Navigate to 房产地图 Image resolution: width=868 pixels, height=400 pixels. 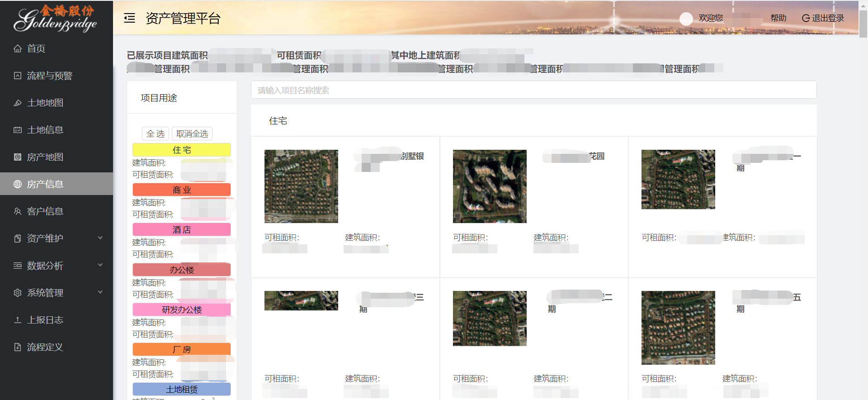tap(57, 157)
